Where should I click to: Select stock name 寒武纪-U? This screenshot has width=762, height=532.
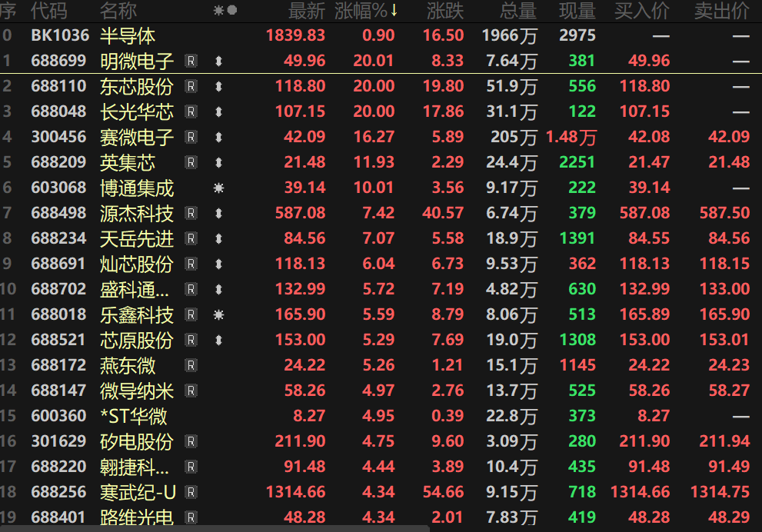click(138, 493)
